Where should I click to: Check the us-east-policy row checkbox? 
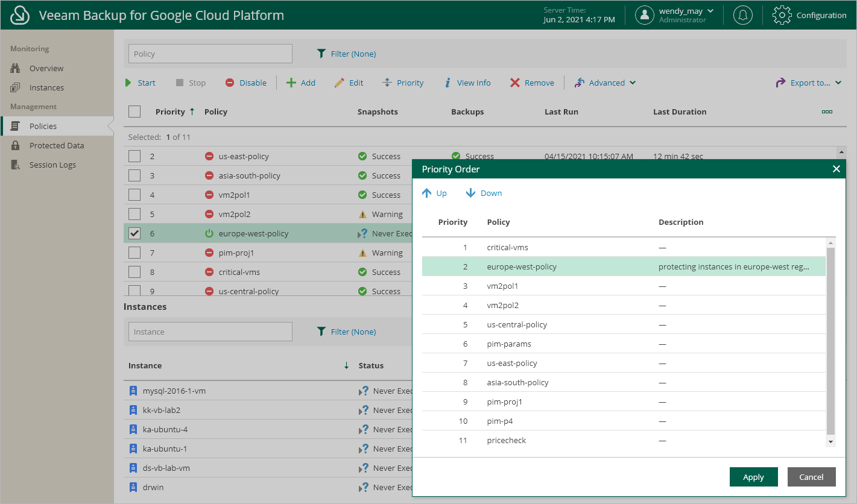pos(134,156)
